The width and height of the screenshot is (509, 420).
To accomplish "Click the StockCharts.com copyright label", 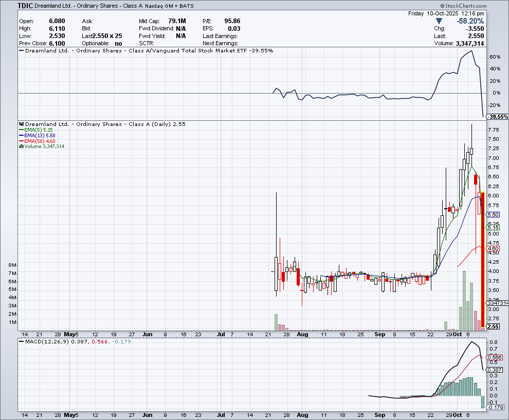I will click(x=463, y=6).
